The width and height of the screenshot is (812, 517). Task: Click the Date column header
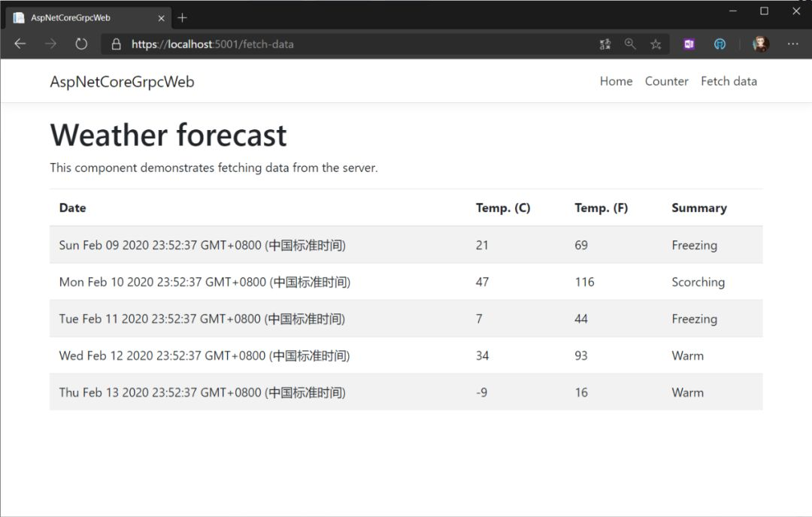tap(72, 208)
